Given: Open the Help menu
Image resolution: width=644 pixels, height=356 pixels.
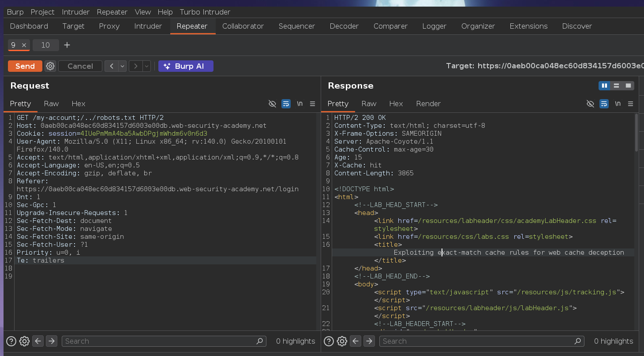Looking at the screenshot, I should click(x=165, y=12).
